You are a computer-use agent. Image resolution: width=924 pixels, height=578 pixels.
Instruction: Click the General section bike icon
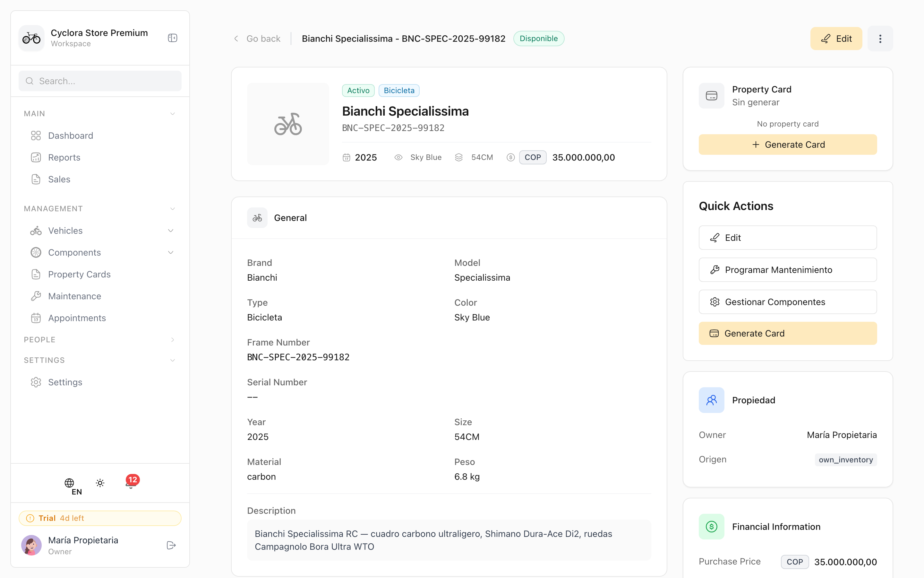(x=257, y=218)
